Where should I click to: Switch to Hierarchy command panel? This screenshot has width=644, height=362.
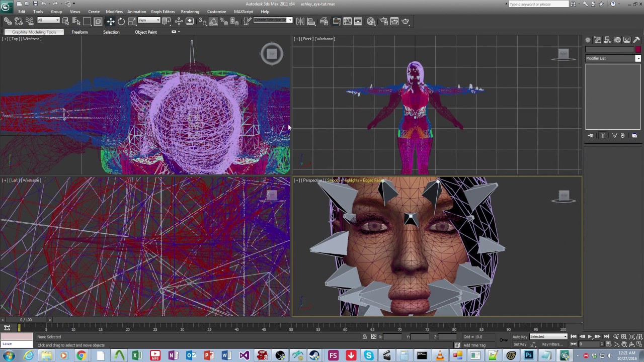[x=607, y=40]
